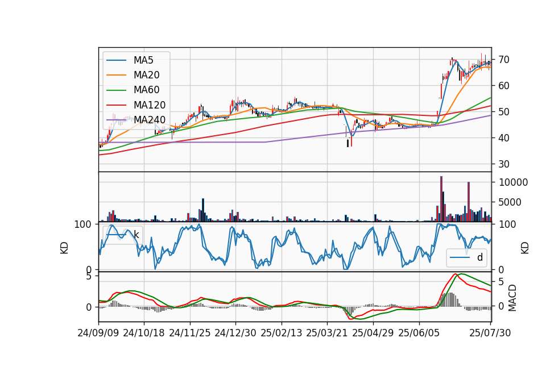Click the 24/12/30 date axis label
Screen dimensions: 546x392
click(x=235, y=333)
